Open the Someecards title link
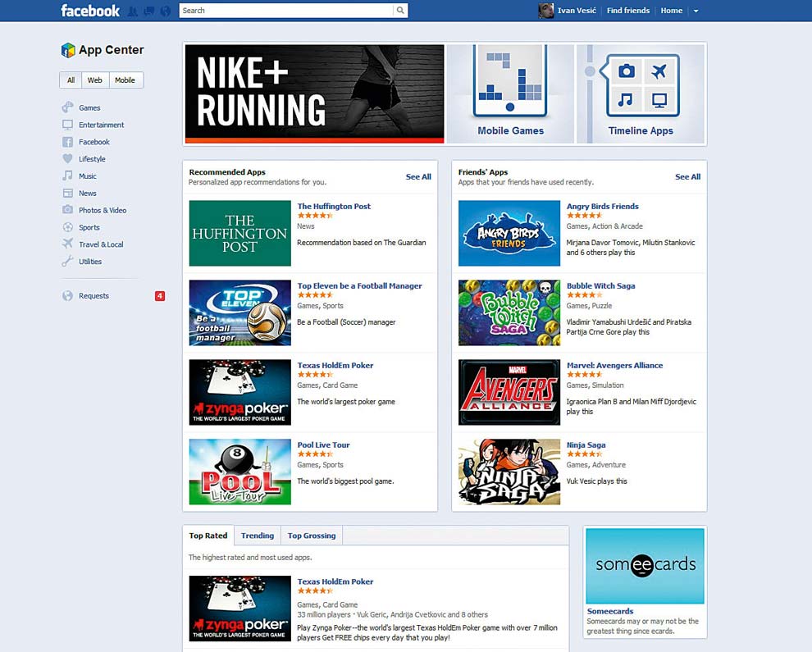812x652 pixels. (610, 611)
